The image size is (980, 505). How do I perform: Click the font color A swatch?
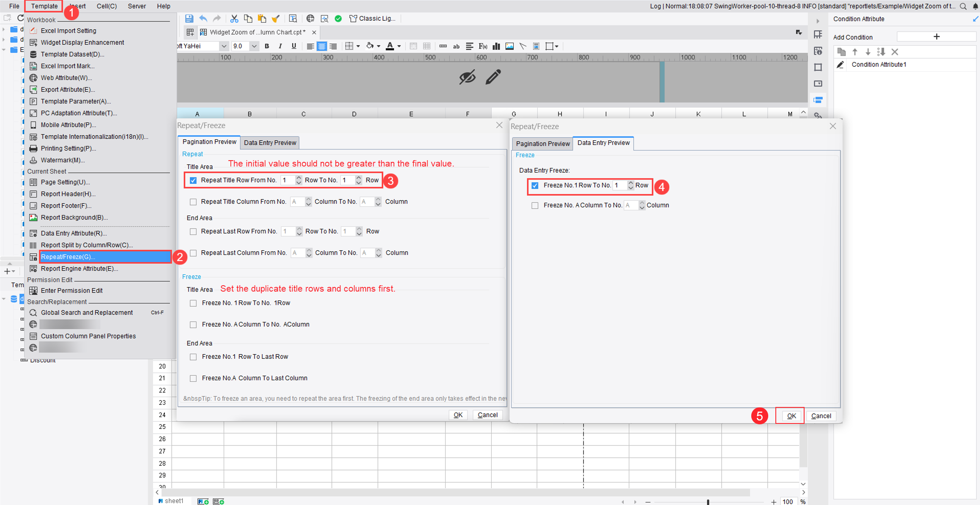(x=390, y=46)
